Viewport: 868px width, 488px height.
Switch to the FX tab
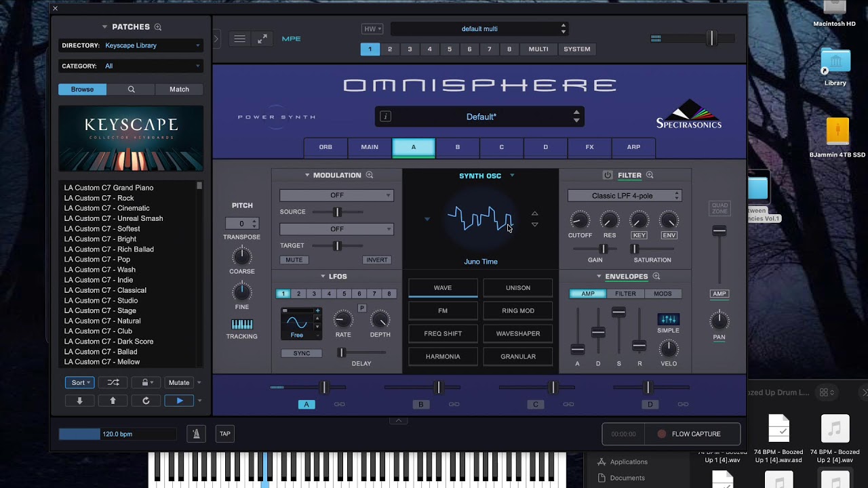tap(589, 147)
